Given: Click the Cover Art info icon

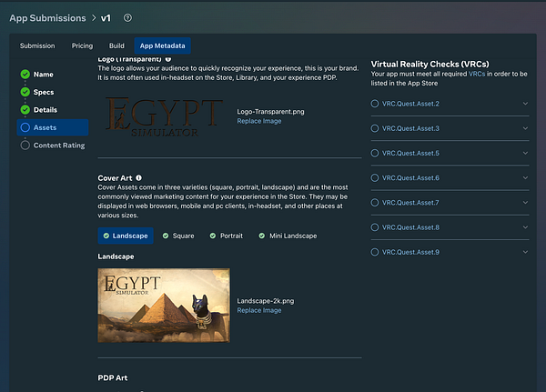Looking at the screenshot, I should click(138, 178).
